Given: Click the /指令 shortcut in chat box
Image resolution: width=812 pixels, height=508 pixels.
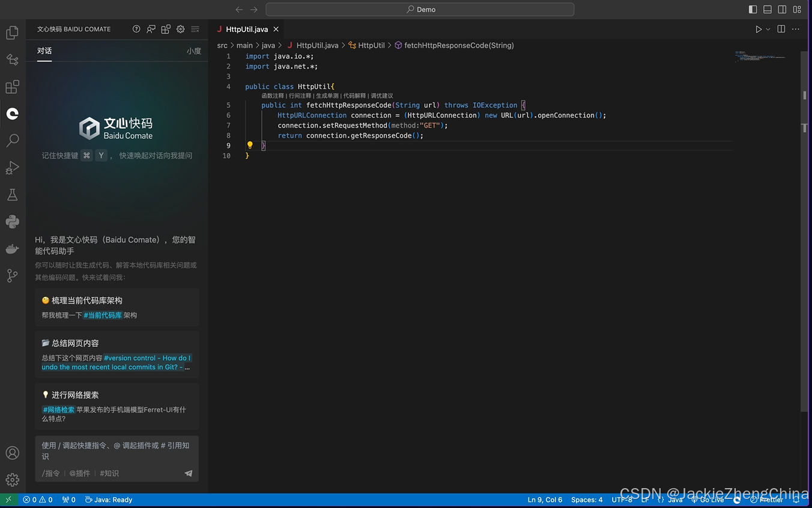Looking at the screenshot, I should coord(51,473).
